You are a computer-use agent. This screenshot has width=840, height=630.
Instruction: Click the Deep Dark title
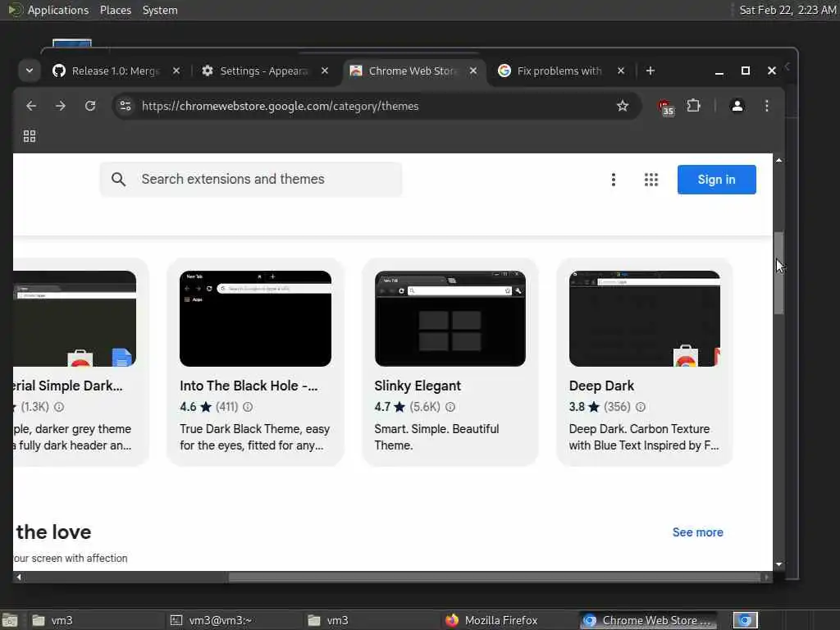[x=601, y=386]
